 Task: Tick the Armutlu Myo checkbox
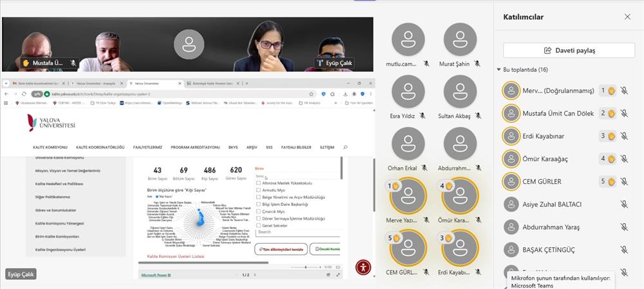point(259,190)
